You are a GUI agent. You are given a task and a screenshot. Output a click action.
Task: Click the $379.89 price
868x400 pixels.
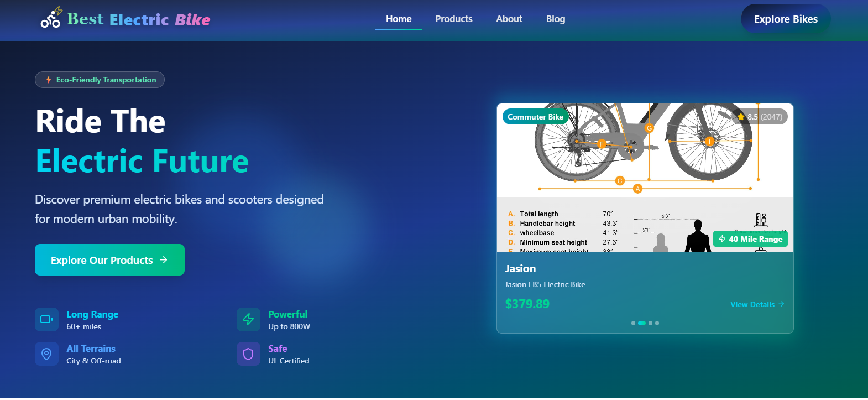click(527, 304)
